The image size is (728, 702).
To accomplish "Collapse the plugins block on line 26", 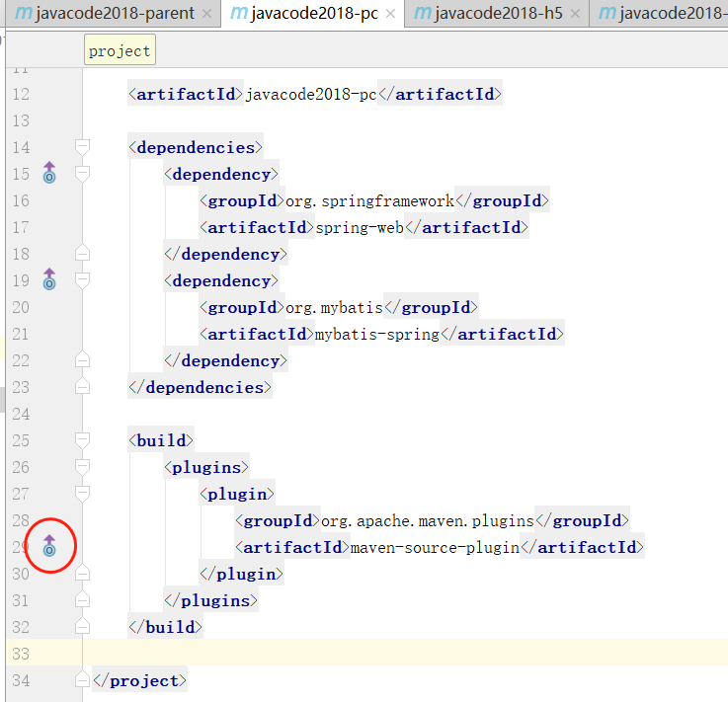I will [x=83, y=467].
